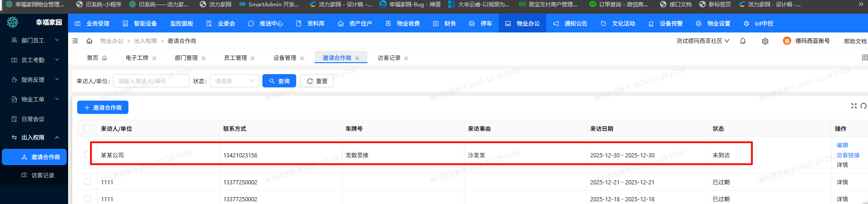Click the 访客链接 link
868x204 pixels.
click(x=848, y=155)
